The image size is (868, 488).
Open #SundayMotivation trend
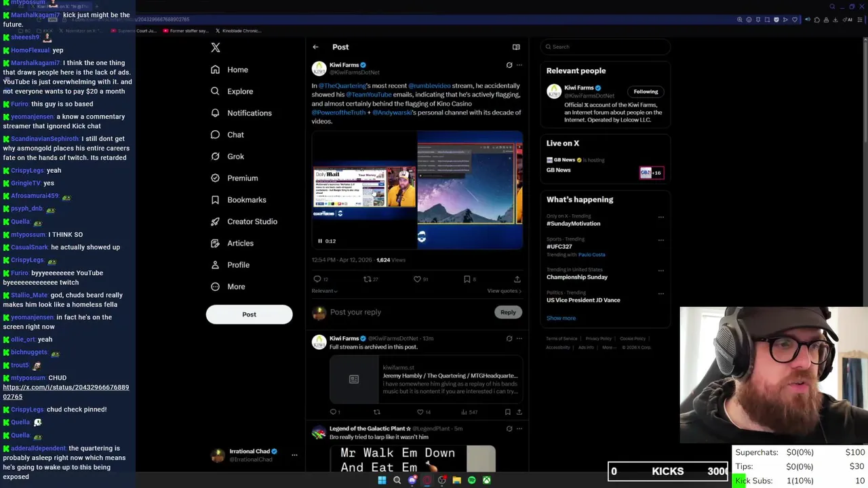[x=573, y=224]
